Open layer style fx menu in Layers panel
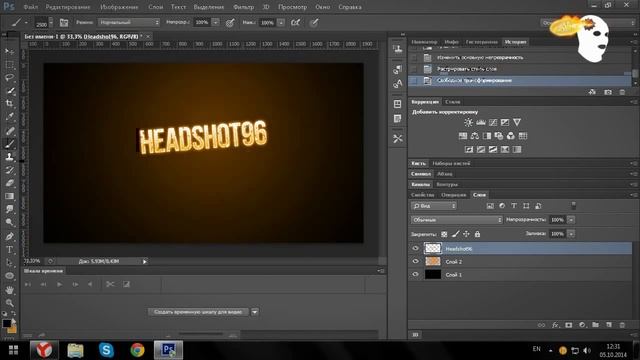 [555, 325]
